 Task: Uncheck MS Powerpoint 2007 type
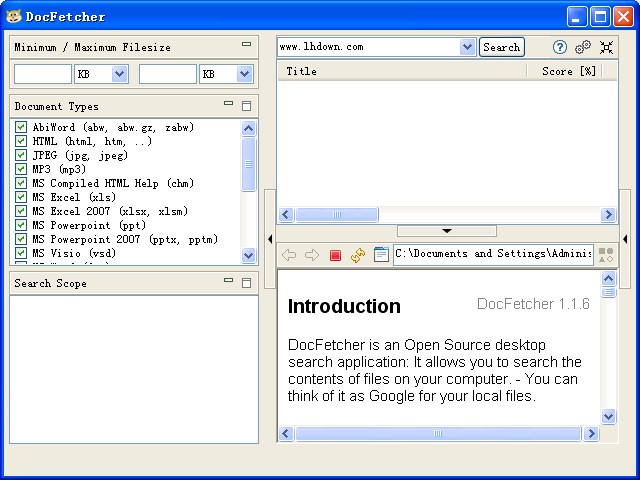pyautogui.click(x=21, y=238)
